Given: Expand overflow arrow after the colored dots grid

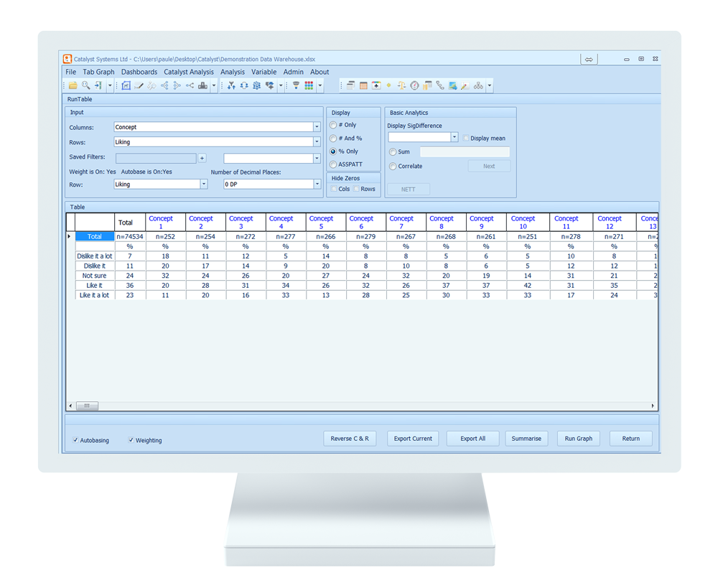Looking at the screenshot, I should (x=320, y=85).
